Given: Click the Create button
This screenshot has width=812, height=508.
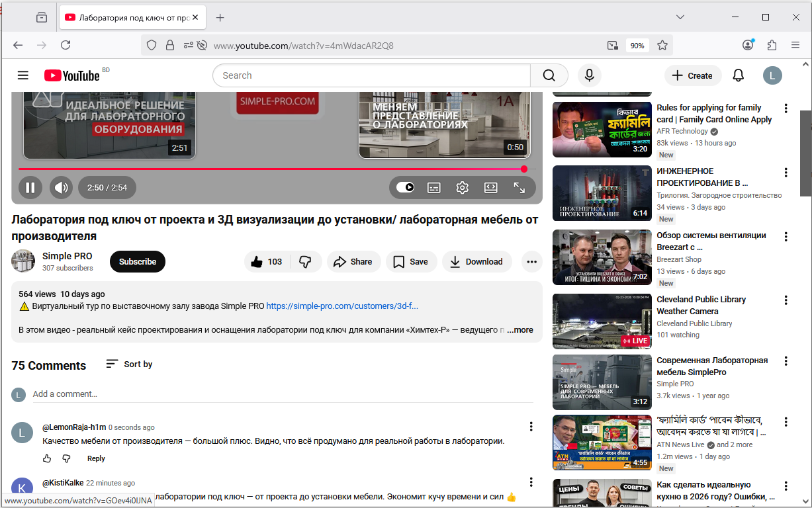Looking at the screenshot, I should pos(692,75).
